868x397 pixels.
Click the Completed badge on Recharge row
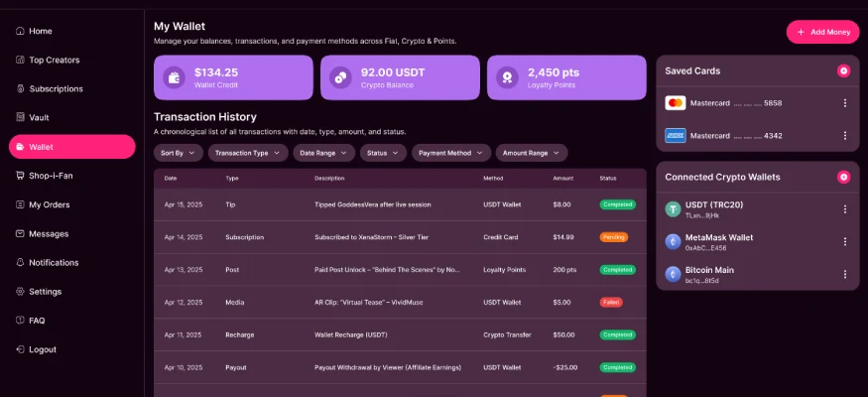pos(618,335)
